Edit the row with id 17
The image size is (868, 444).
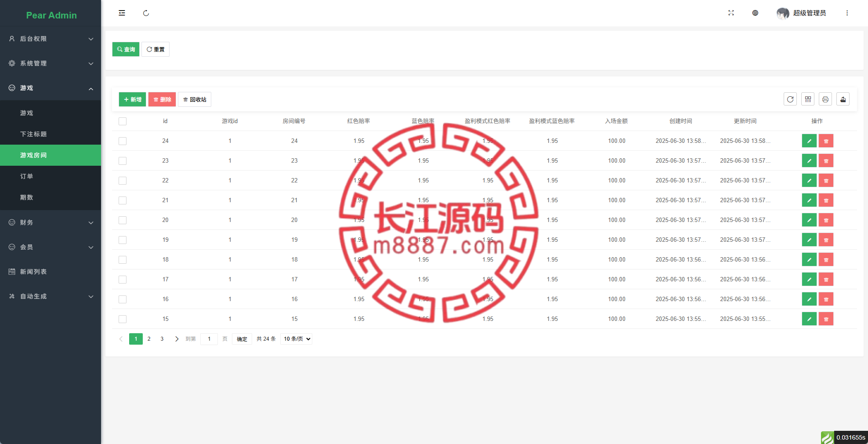(809, 280)
